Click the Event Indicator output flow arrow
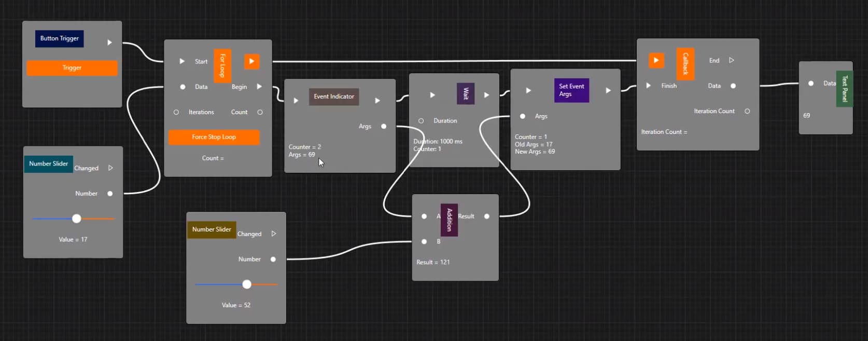The height and width of the screenshot is (341, 868). tap(377, 101)
